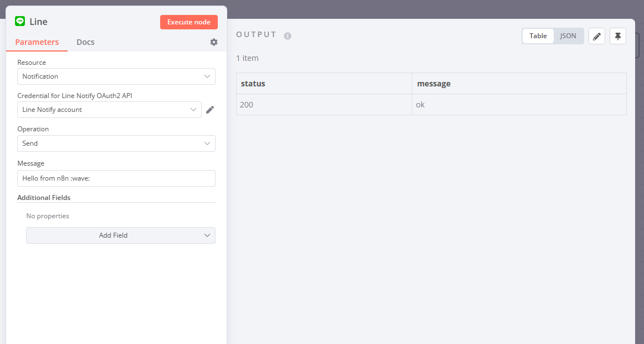Switch output view to Table
644x344 pixels.
coord(538,36)
